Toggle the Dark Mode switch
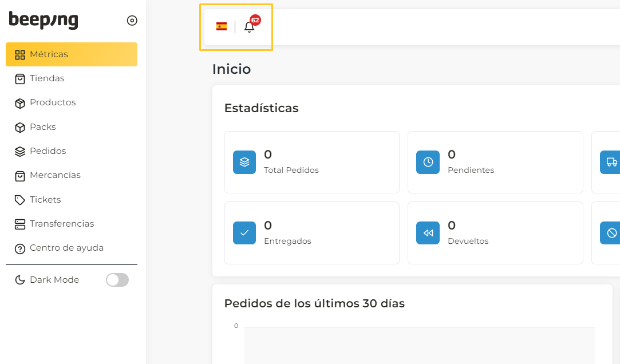This screenshot has width=620, height=364. [117, 280]
